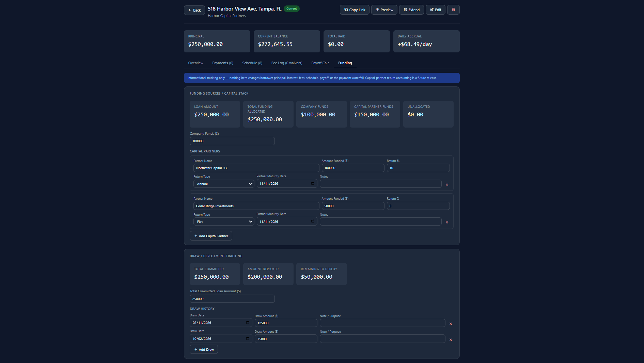Open calendar picker for 10/02/2026 draw date
The height and width of the screenshot is (363, 644).
[248, 339]
